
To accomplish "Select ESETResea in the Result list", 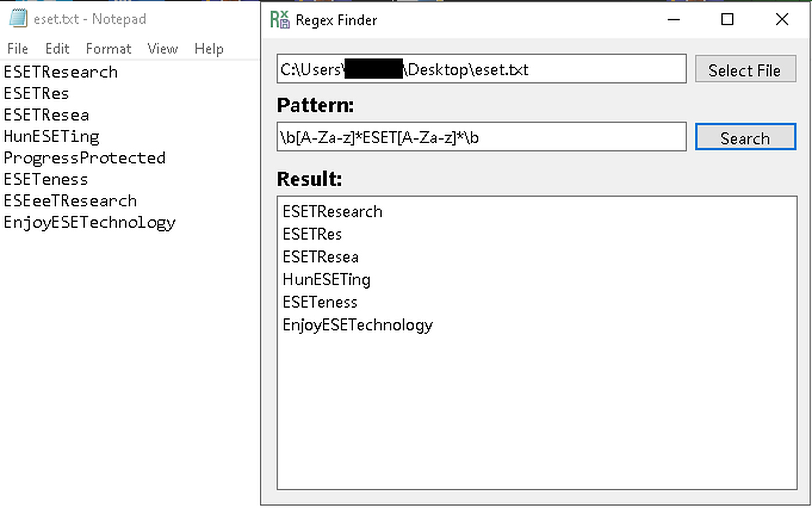I will [x=320, y=257].
